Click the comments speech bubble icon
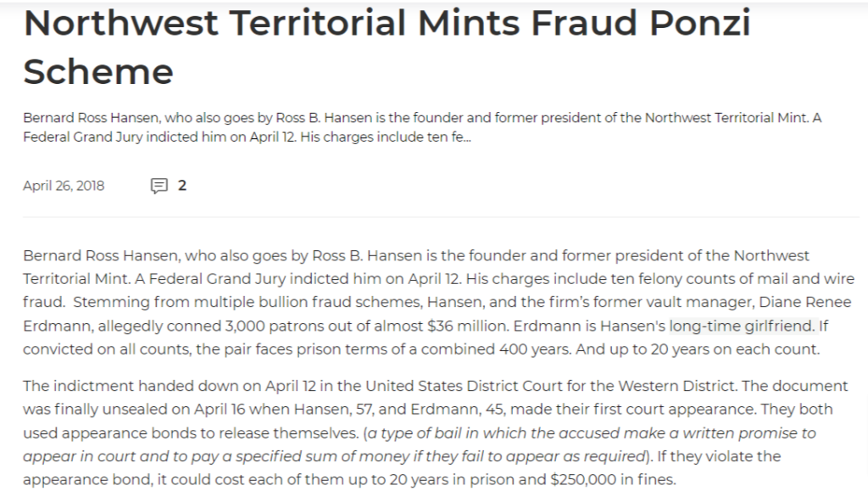Viewport: 868px width, 491px height. pos(159,186)
